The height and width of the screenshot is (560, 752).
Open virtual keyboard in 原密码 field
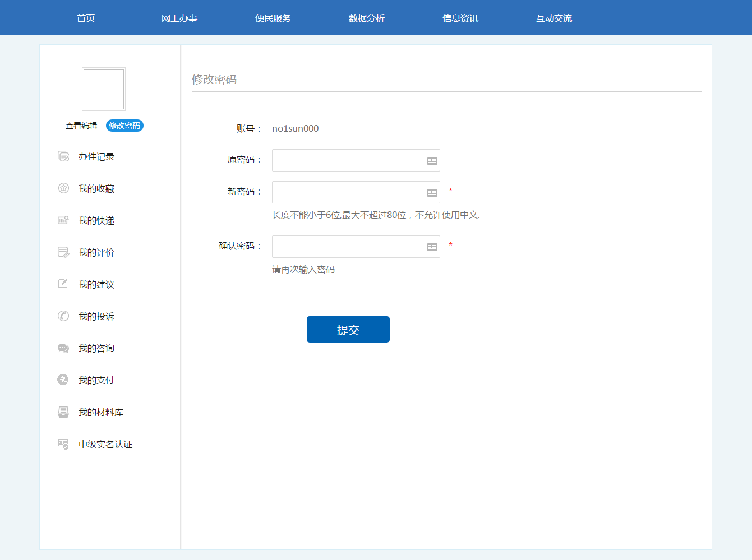coord(432,161)
